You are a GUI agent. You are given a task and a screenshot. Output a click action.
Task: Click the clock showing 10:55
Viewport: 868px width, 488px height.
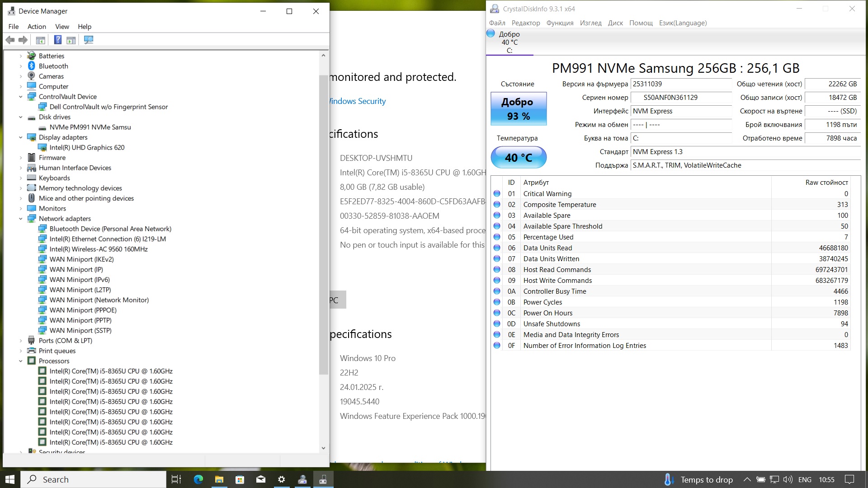coord(826,479)
